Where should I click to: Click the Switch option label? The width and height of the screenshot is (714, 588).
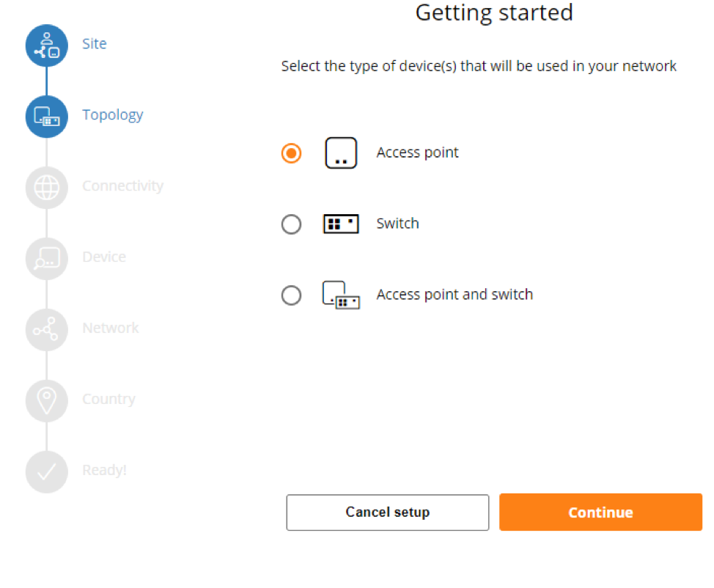point(397,224)
